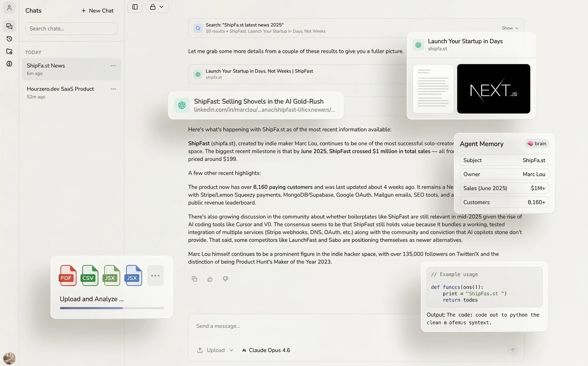Start a New Chat
Screen dimensions: 588x366
(x=97, y=11)
